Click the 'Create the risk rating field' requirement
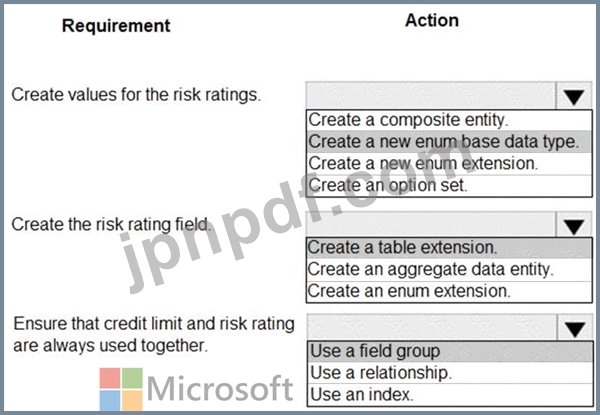600x415 pixels. pos(111,224)
